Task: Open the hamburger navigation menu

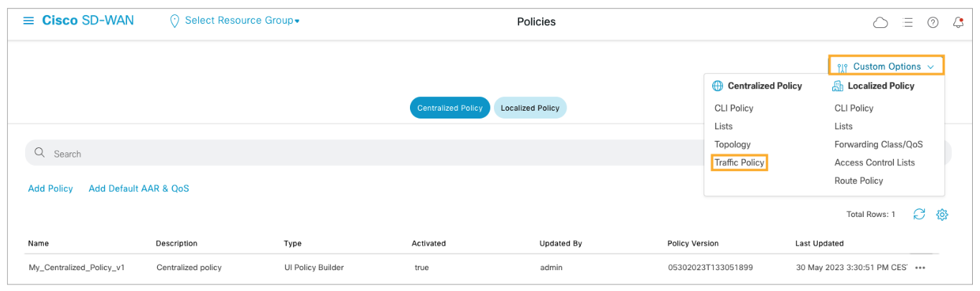Action: point(29,21)
